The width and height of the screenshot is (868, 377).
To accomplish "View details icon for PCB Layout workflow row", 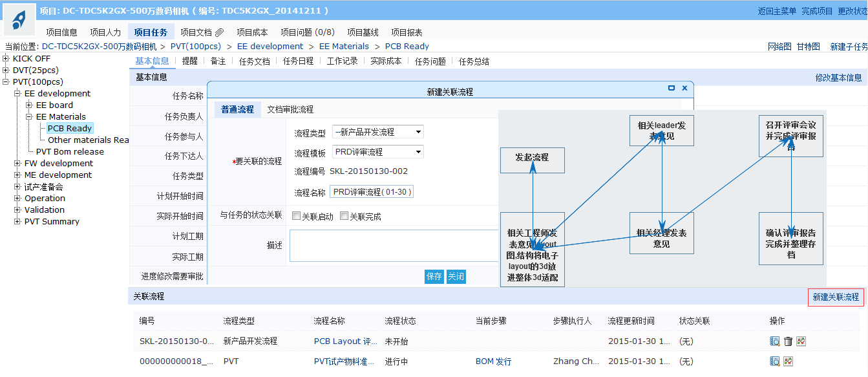I will (x=775, y=341).
